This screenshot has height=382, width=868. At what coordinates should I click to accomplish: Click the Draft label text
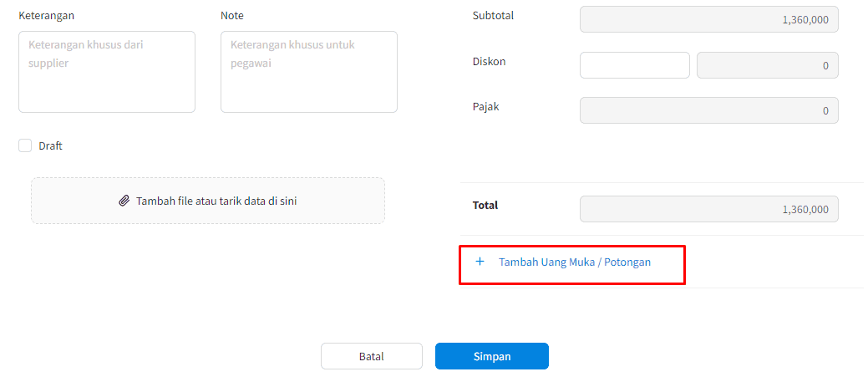click(50, 146)
